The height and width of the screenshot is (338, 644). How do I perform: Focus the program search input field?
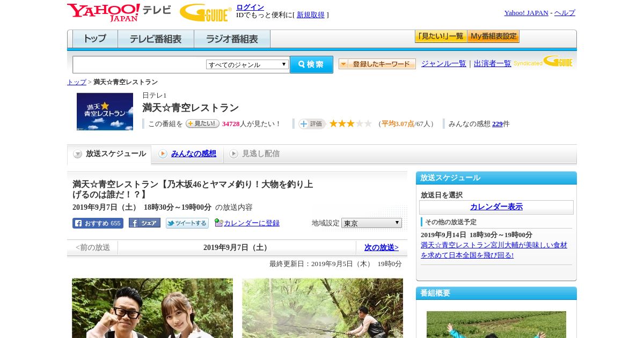tap(140, 64)
